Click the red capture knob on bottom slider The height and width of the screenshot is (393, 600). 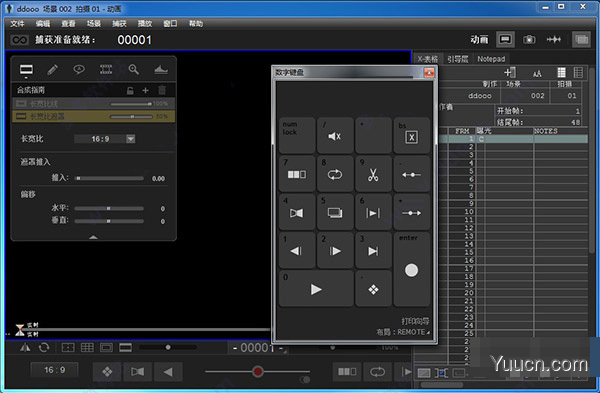pos(258,371)
